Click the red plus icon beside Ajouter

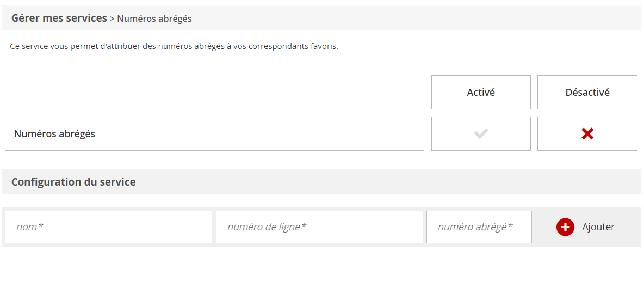click(565, 227)
